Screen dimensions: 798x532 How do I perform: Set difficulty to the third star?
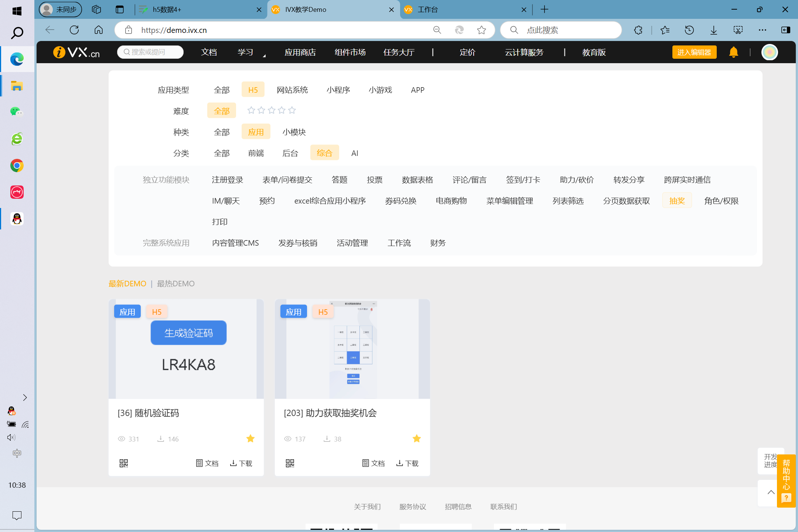272,110
